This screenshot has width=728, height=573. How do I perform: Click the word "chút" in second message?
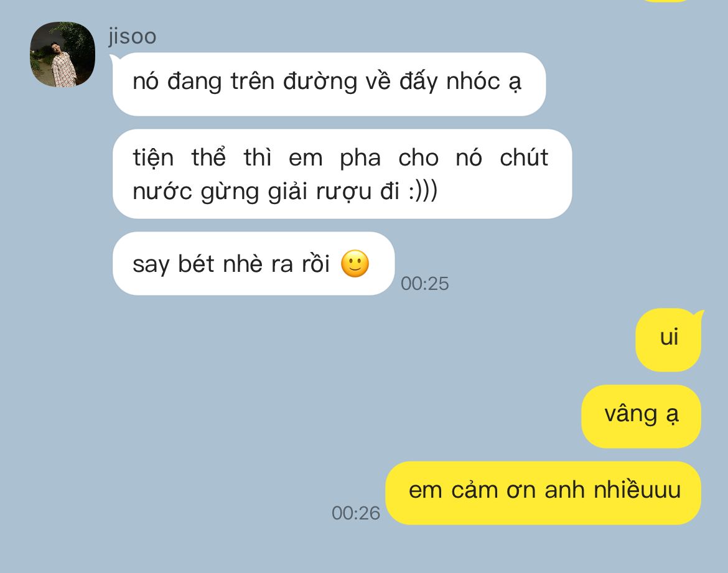[524, 157]
